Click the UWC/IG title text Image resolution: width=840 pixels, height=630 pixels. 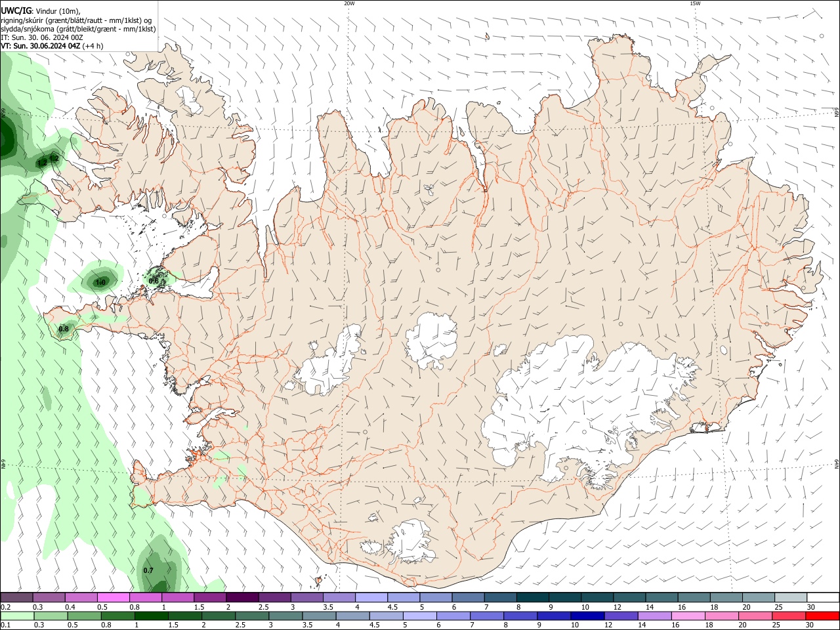[x=16, y=11]
